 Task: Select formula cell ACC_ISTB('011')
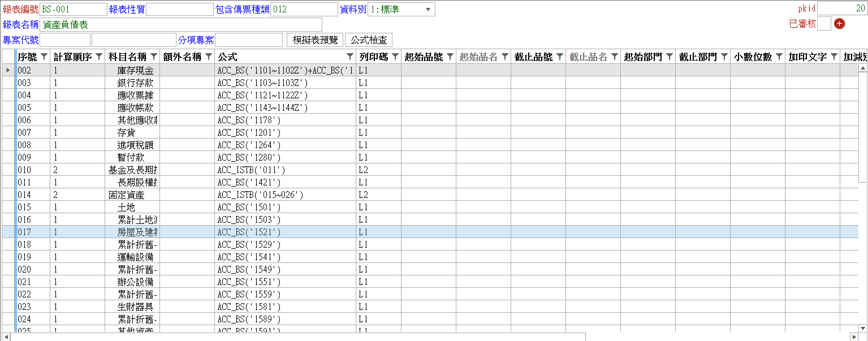click(286, 170)
